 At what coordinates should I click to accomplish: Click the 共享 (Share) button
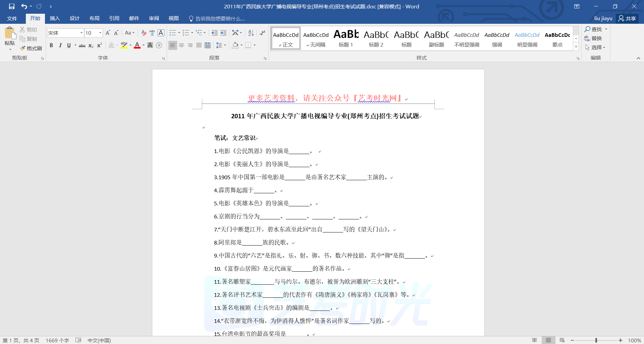(x=627, y=18)
